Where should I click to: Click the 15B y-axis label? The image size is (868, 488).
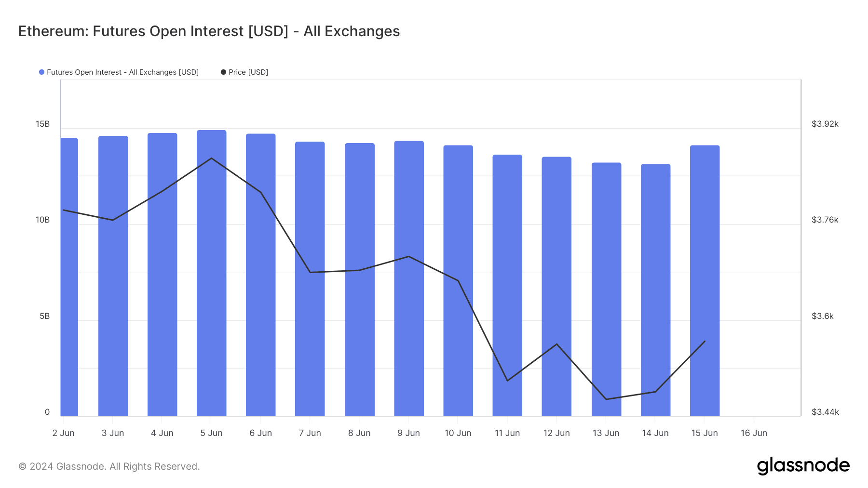(x=42, y=124)
